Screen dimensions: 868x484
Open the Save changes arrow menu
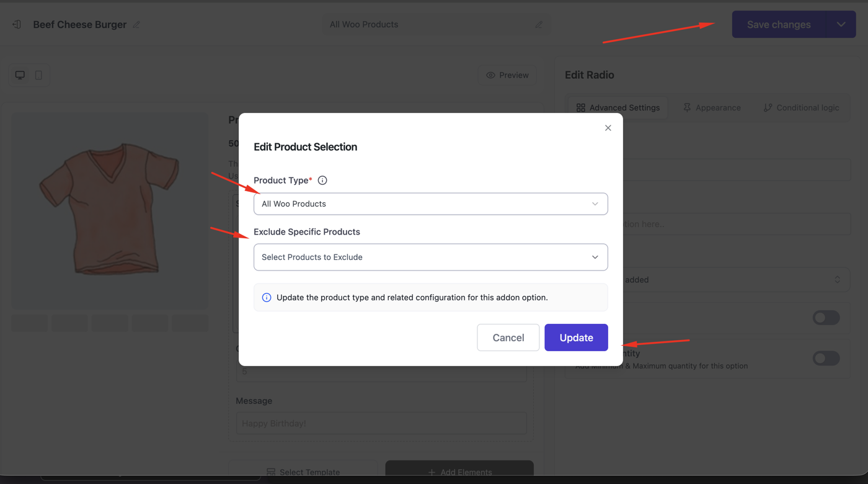coord(841,25)
